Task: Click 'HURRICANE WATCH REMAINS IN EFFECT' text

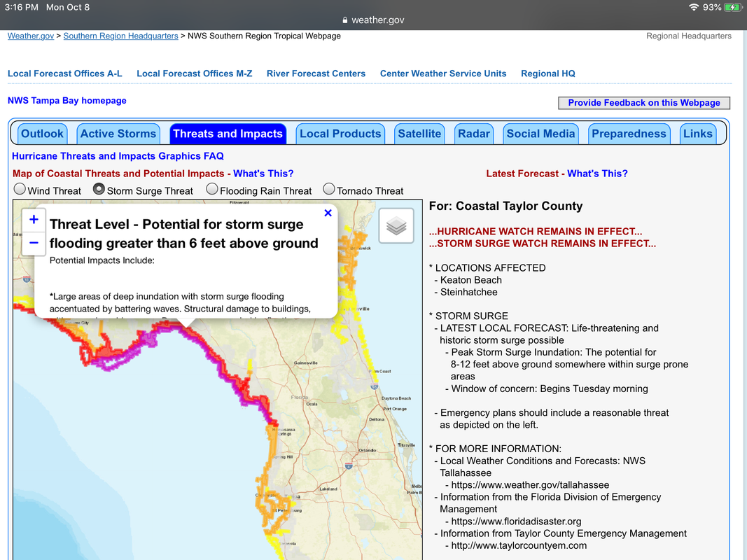Action: click(x=536, y=232)
